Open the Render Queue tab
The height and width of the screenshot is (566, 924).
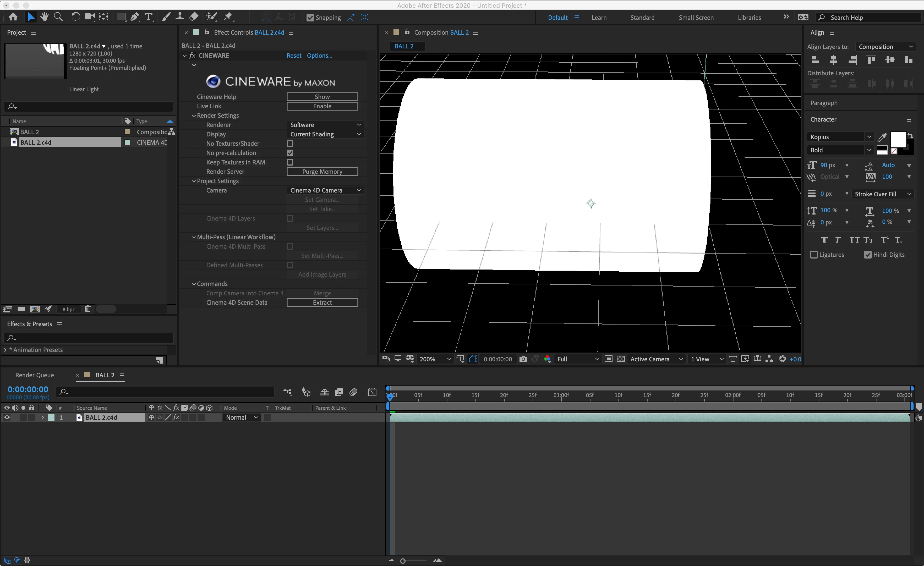(x=34, y=375)
